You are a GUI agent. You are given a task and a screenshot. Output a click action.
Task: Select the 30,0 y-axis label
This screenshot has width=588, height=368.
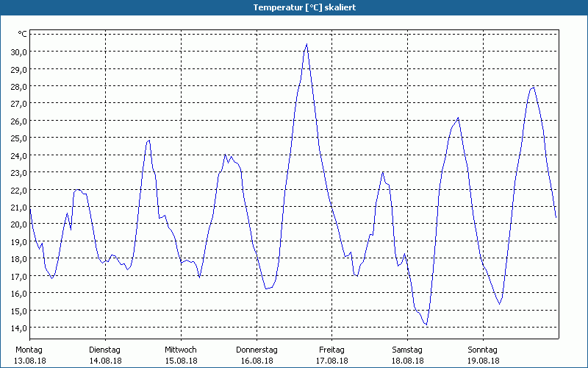tap(18, 52)
